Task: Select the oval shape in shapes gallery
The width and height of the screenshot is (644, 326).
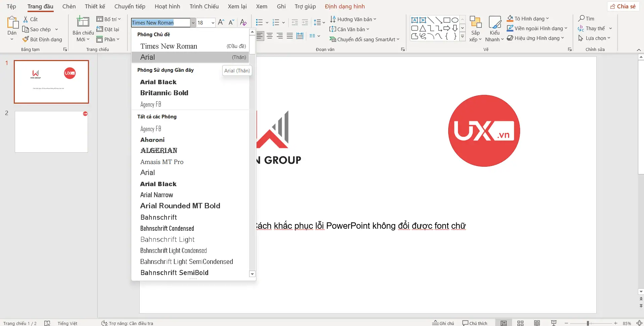Action: (455, 20)
